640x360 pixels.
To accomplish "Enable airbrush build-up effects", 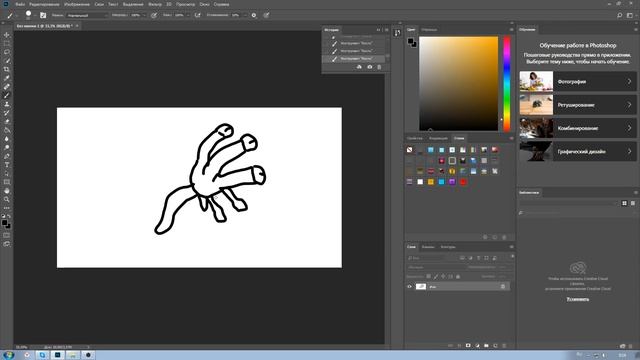I will [198, 15].
